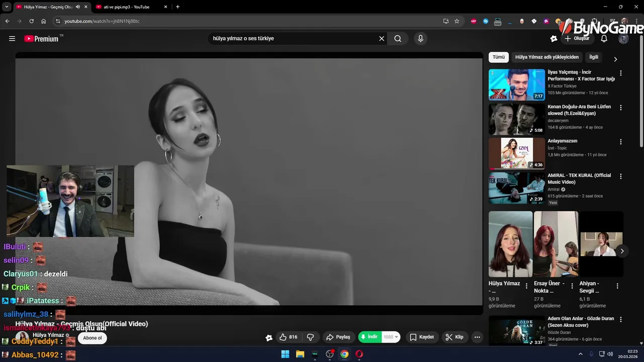
Task: Open the YouTube account avatar menu
Action: click(x=623, y=39)
